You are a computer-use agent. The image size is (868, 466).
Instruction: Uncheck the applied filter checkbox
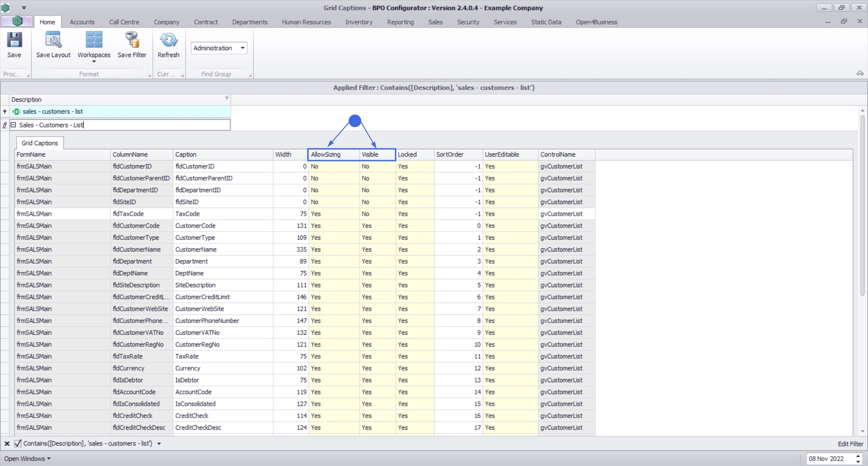18,444
